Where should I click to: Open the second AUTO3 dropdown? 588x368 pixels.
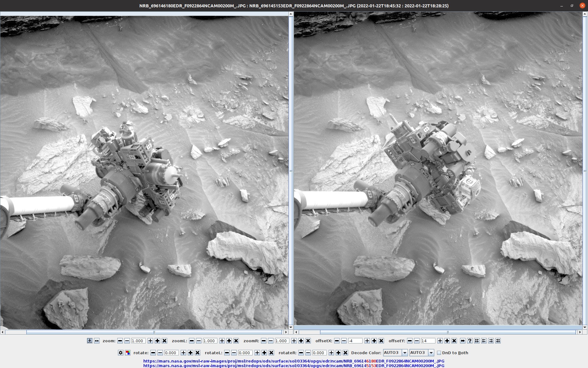point(422,353)
